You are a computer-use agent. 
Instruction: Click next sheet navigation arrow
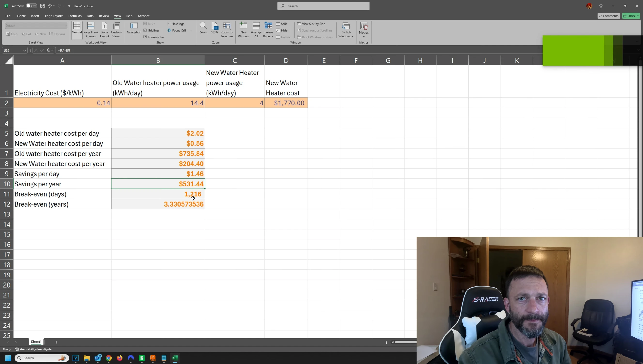coord(16,342)
